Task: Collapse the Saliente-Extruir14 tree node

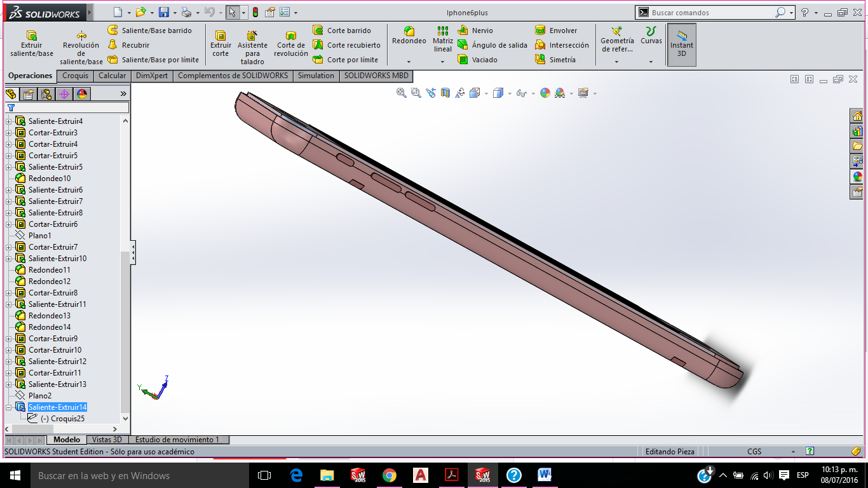Action: [9, 407]
